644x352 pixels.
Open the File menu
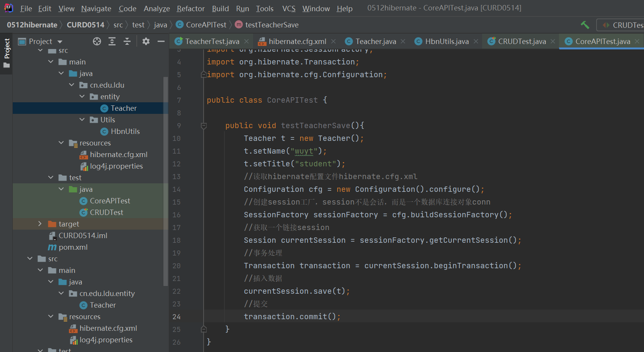click(26, 8)
